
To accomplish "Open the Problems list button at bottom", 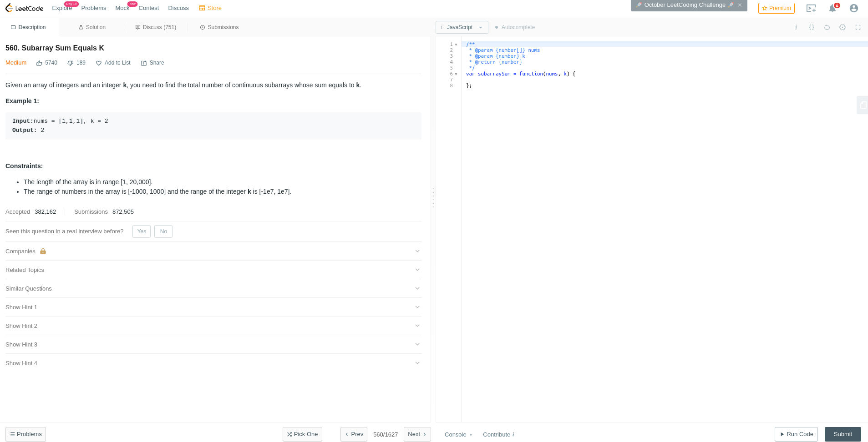I will click(25, 434).
